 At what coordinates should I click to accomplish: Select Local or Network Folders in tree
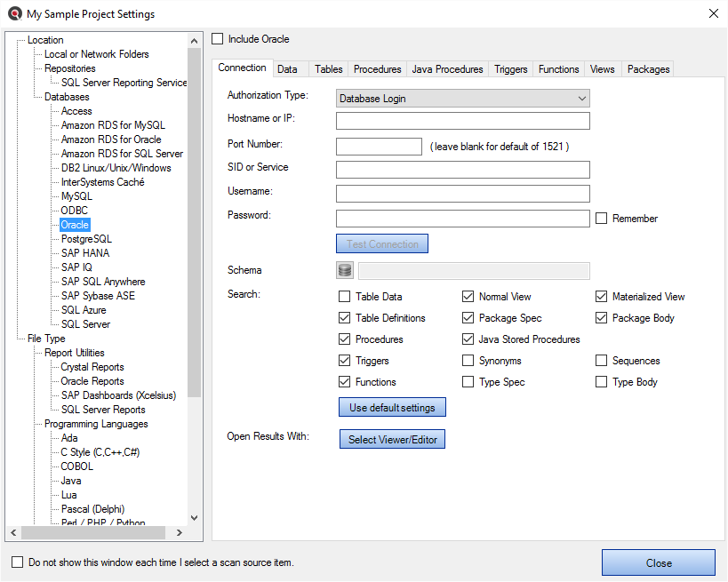pyautogui.click(x=97, y=54)
